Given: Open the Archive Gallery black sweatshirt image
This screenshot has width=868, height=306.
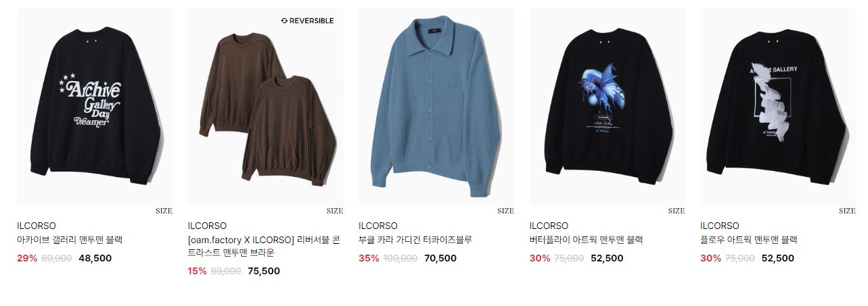Looking at the screenshot, I should 95,107.
